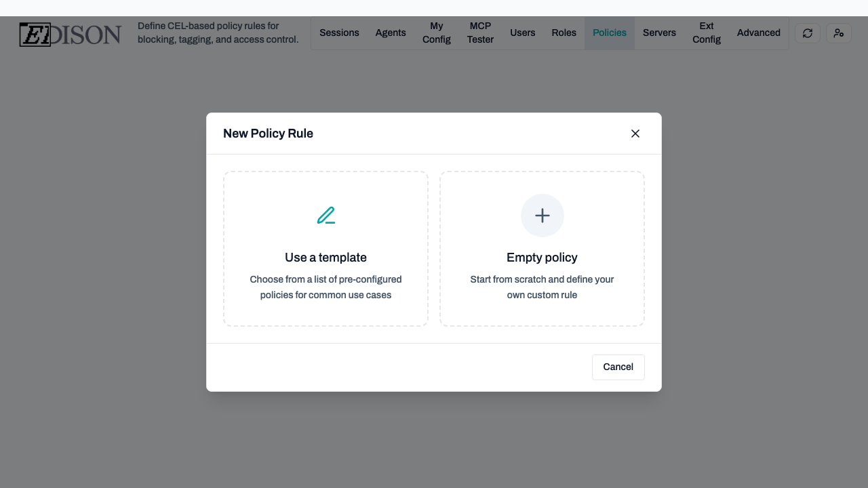Cancel creating the new policy rule
Viewport: 868px width, 488px height.
pyautogui.click(x=618, y=367)
